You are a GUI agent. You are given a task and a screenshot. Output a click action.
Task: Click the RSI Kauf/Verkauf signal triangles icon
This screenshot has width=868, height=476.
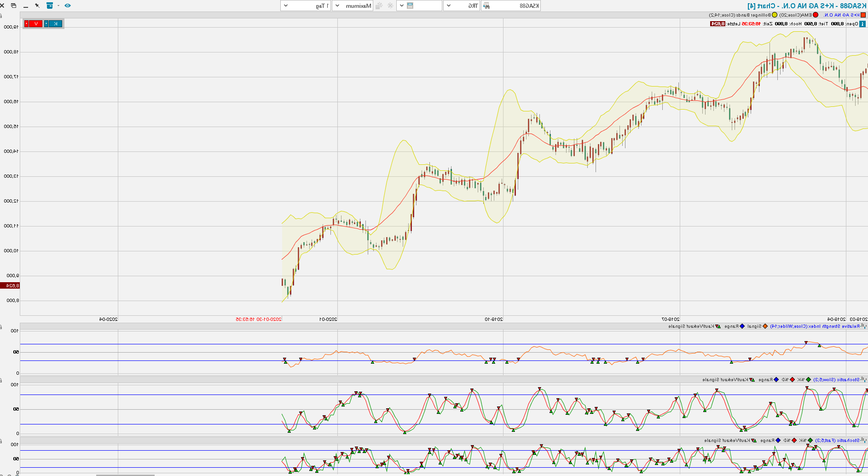pos(718,326)
